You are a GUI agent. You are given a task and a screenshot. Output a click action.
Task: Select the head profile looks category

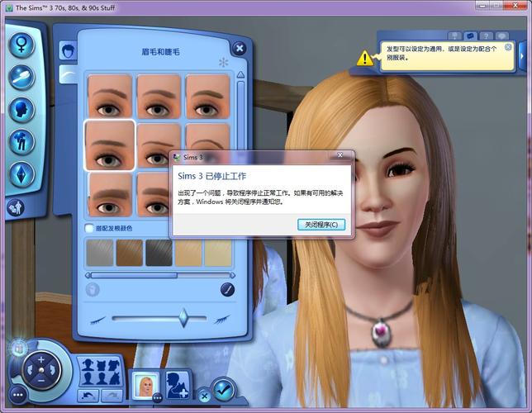coord(21,110)
